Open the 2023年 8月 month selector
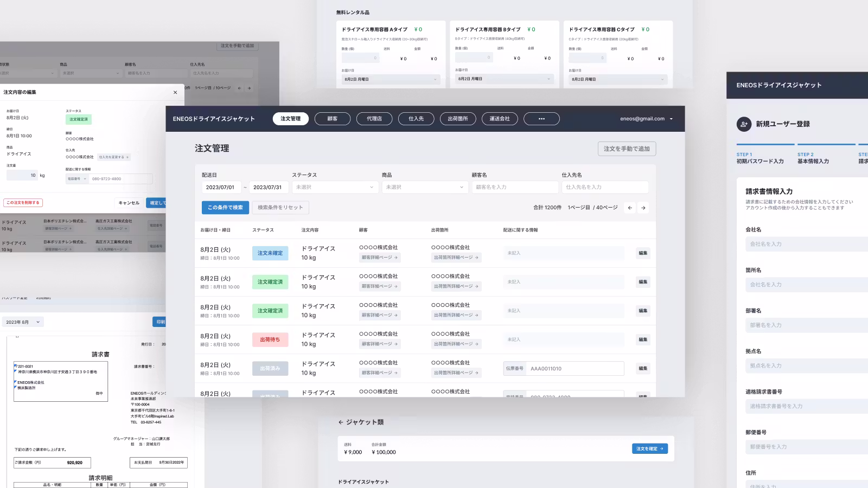The image size is (868, 488). [x=23, y=322]
